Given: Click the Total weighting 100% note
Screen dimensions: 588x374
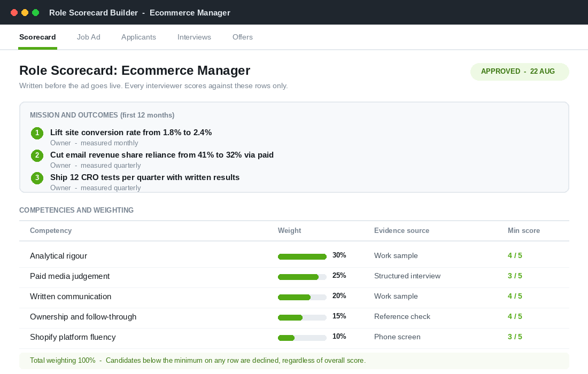Looking at the screenshot, I should click(x=295, y=361).
